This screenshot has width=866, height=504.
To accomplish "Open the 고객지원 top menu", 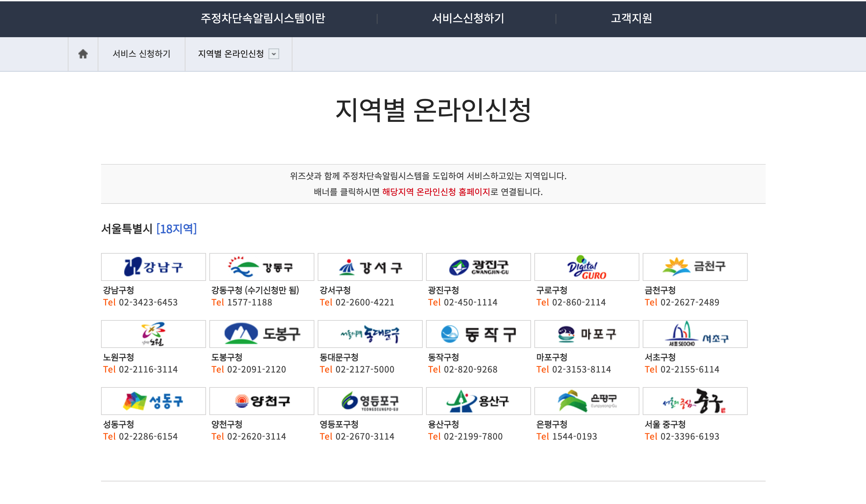I will coord(631,18).
